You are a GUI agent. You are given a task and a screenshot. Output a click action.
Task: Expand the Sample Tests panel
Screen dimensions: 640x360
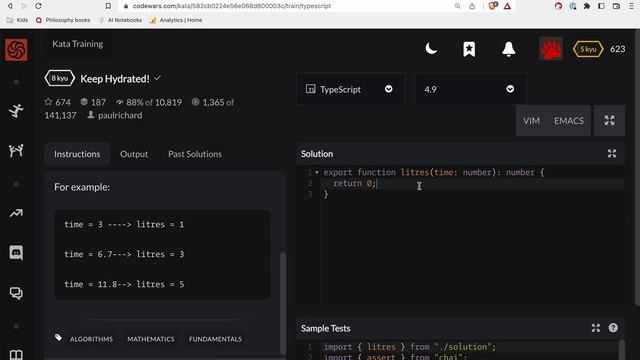tap(596, 328)
